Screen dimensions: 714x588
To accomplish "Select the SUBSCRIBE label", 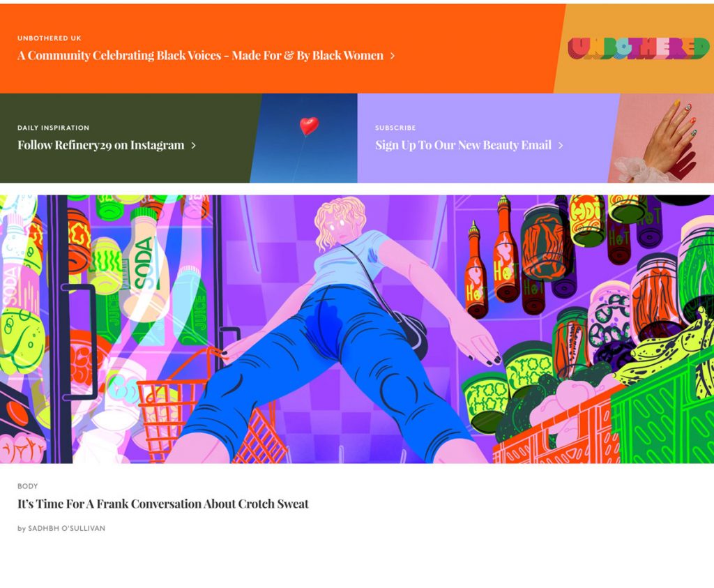I will pos(395,128).
